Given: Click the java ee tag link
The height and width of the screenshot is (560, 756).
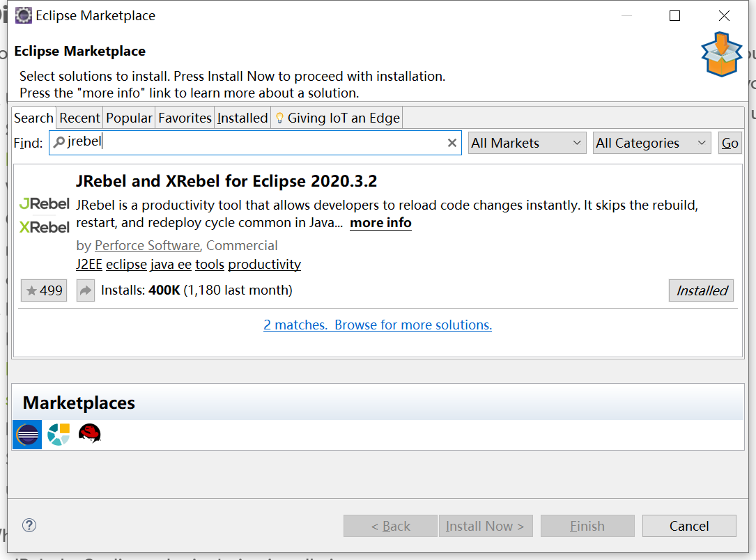Looking at the screenshot, I should [171, 265].
